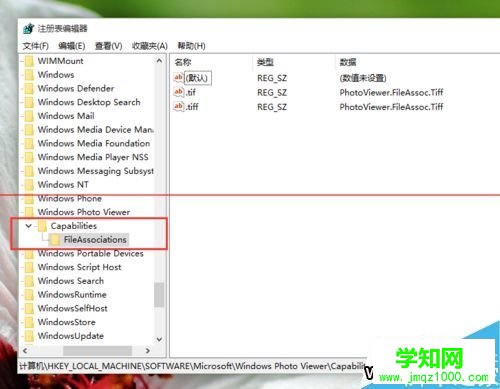Select Windows Script Host key

79,267
